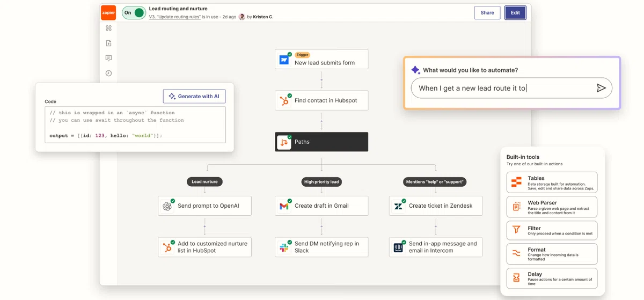Select the Mentions "help" or "support" path label
The width and height of the screenshot is (644, 300).
[435, 181]
